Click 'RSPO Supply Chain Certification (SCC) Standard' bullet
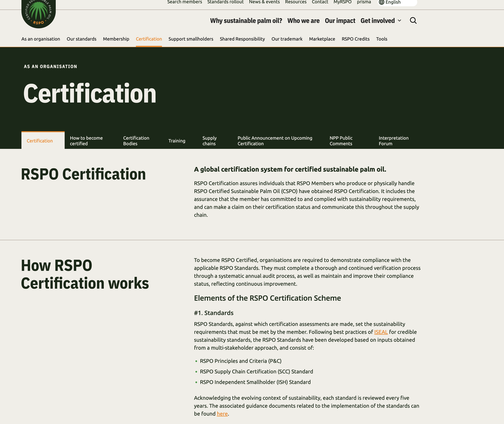This screenshot has width=504, height=424. [x=256, y=372]
